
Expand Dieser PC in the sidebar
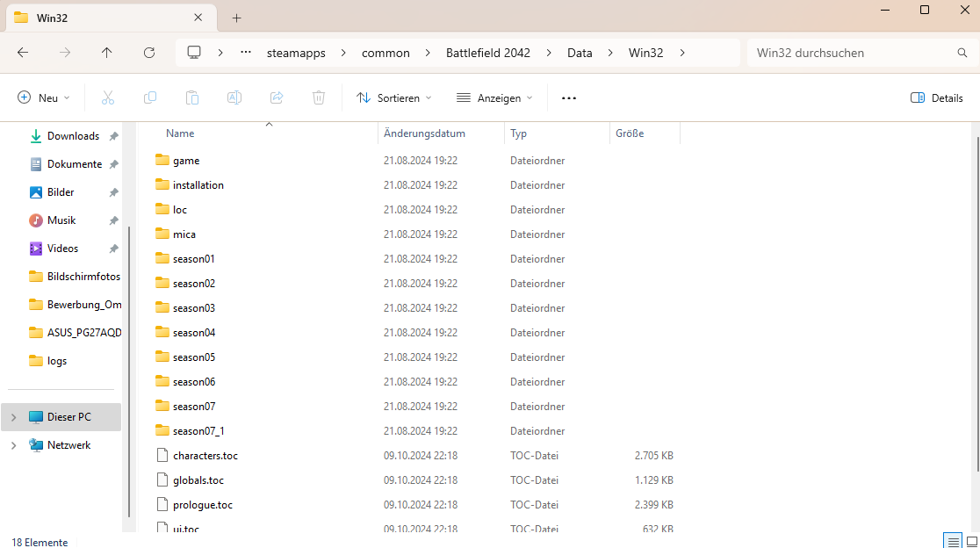coord(14,417)
